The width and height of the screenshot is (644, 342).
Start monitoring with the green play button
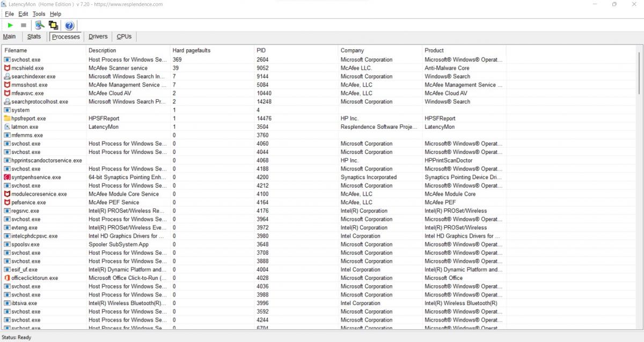pos(10,25)
